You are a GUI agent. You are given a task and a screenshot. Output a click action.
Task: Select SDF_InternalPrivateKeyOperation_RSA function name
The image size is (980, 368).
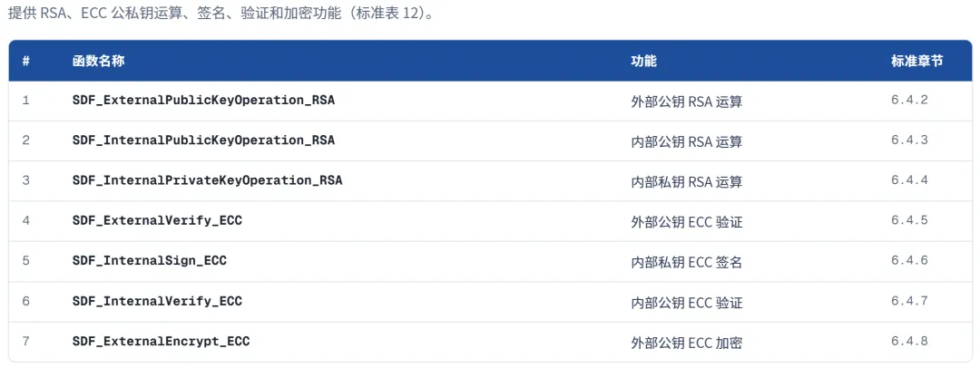208,180
